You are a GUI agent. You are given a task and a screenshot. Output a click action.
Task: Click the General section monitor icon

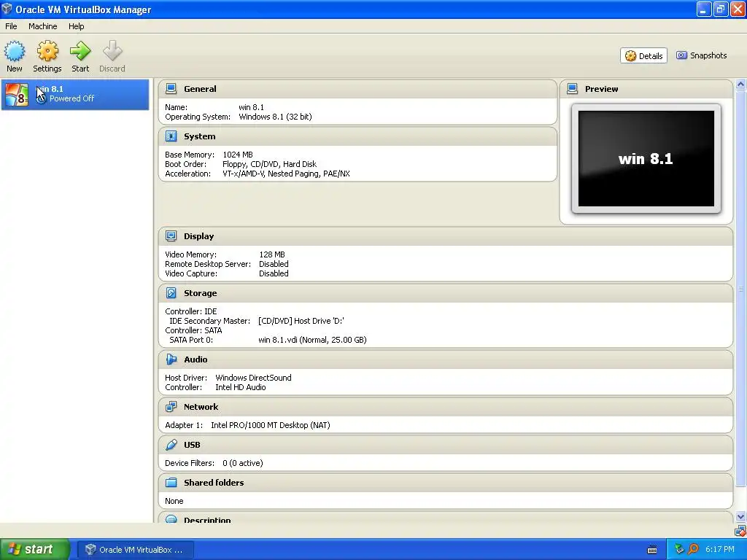171,88
